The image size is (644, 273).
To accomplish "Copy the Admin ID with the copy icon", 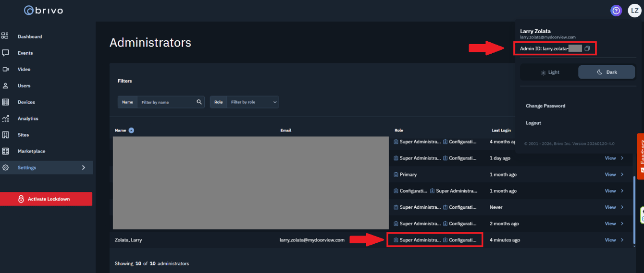I will (587, 48).
